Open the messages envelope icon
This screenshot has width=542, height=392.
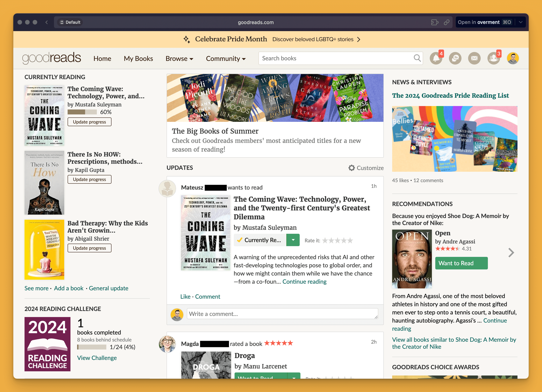[474, 58]
